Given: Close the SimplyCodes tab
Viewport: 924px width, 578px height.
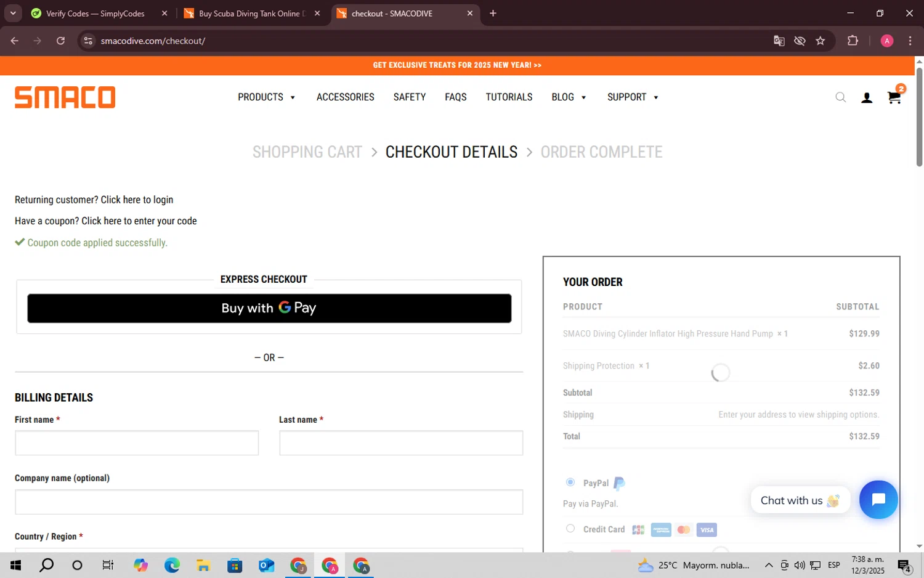Looking at the screenshot, I should [x=164, y=14].
